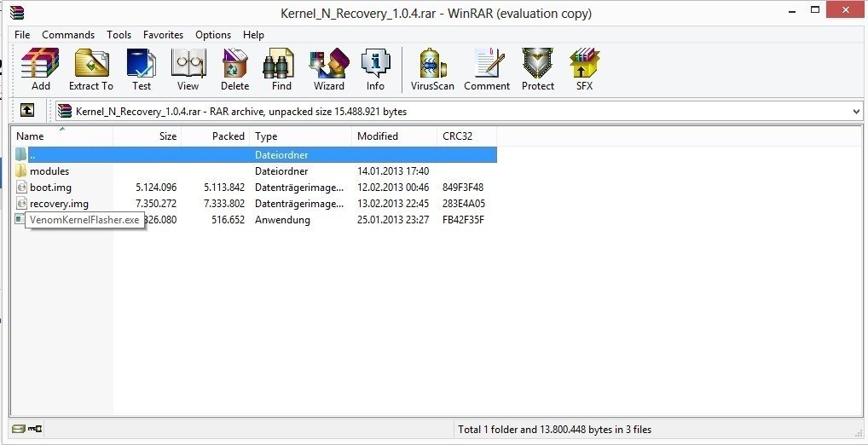
Task: Sort by the Type column header
Action: coord(301,136)
